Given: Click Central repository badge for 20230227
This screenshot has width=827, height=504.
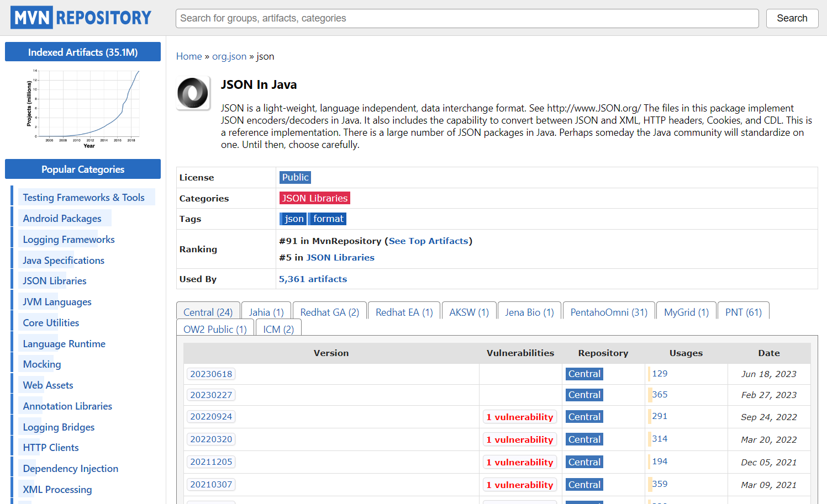Looking at the screenshot, I should point(584,395).
